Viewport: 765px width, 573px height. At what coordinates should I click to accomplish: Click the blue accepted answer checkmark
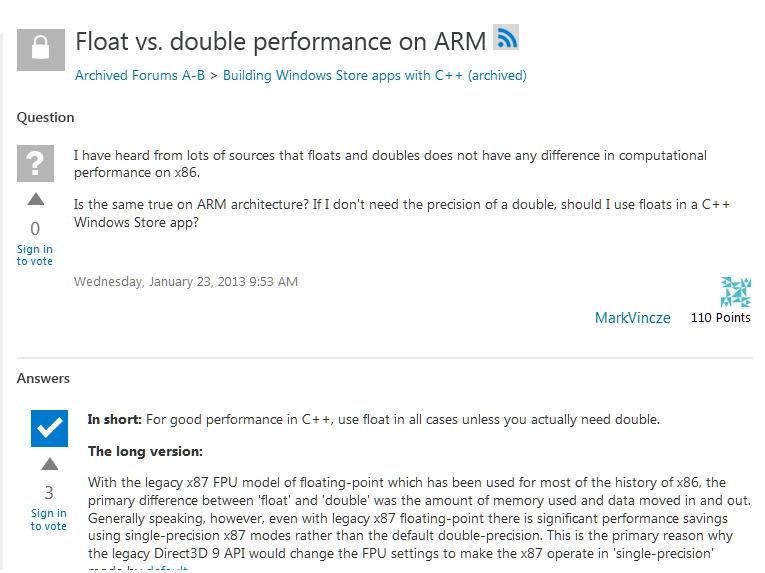(49, 429)
